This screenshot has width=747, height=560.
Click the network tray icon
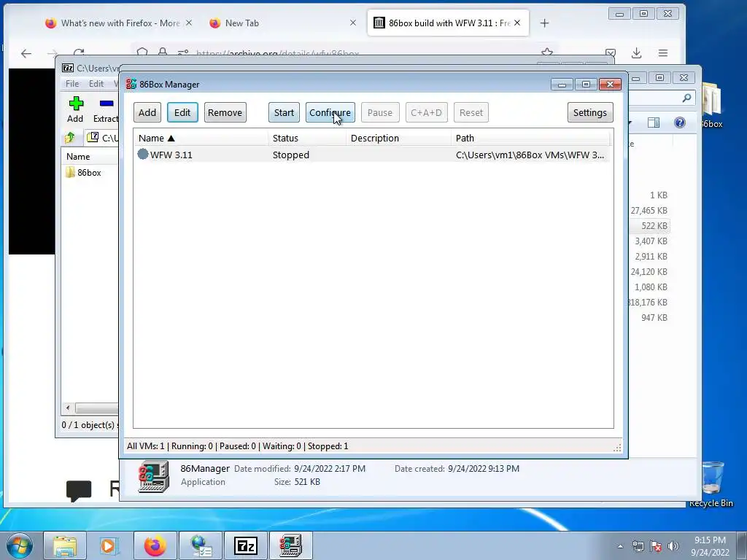(x=638, y=546)
